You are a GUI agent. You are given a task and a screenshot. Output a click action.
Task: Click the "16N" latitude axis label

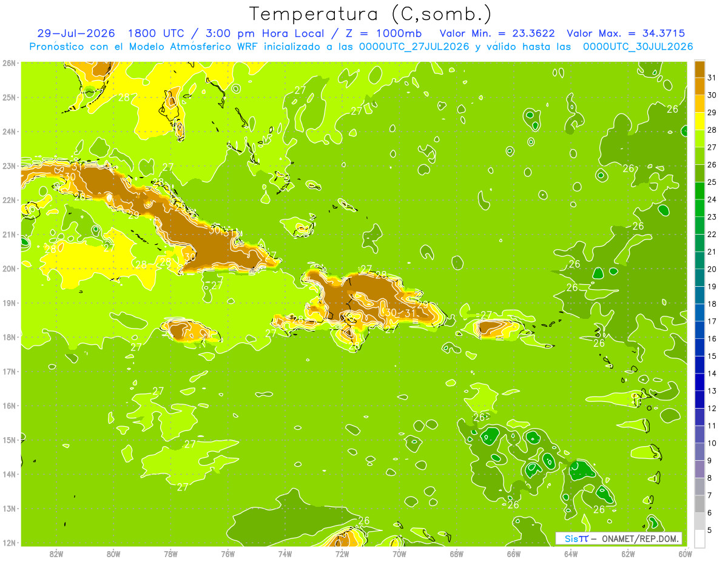click(x=8, y=406)
